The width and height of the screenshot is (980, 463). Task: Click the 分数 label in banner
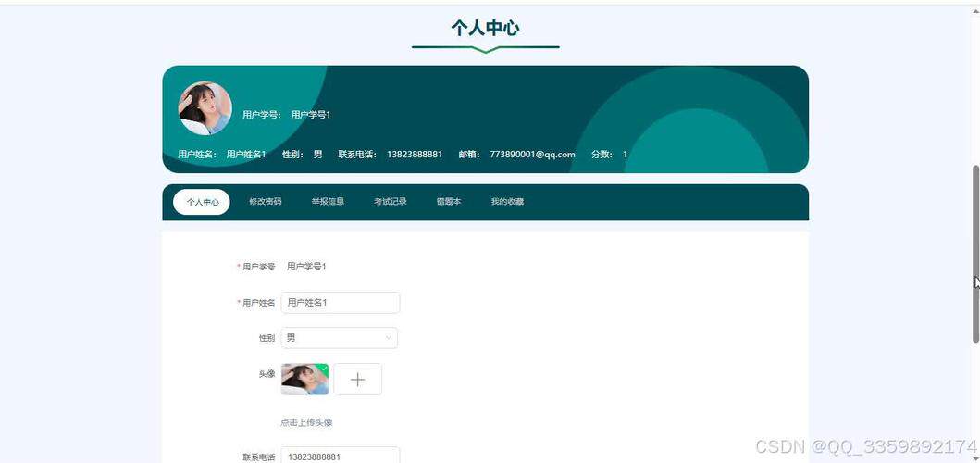pyautogui.click(x=602, y=155)
